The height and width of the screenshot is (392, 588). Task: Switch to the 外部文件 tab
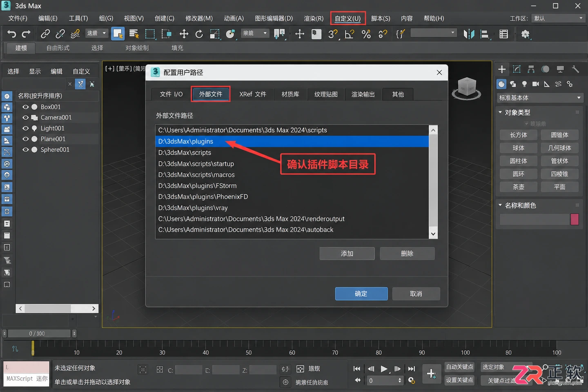(x=211, y=94)
